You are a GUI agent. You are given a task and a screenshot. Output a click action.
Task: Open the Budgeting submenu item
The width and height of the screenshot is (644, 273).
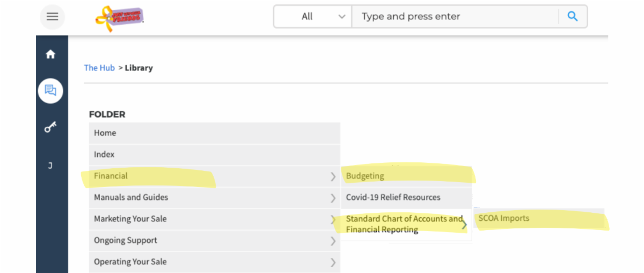pyautogui.click(x=365, y=176)
